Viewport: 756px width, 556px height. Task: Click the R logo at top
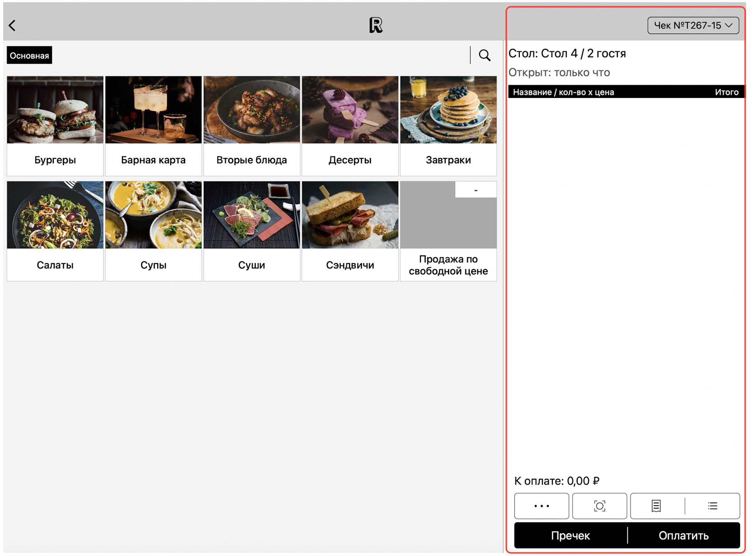point(375,25)
